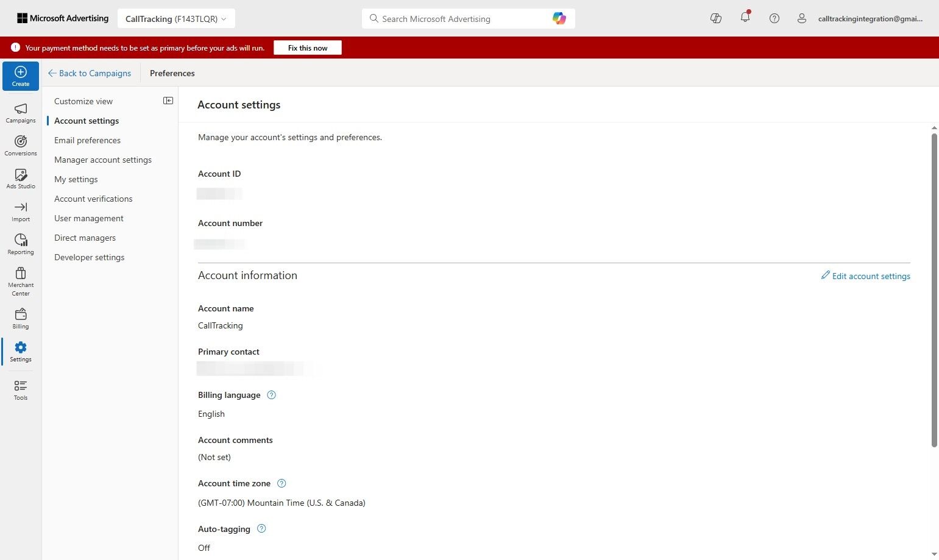Screen dimensions: 939x560
Task: Open Email preferences
Action: click(87, 140)
